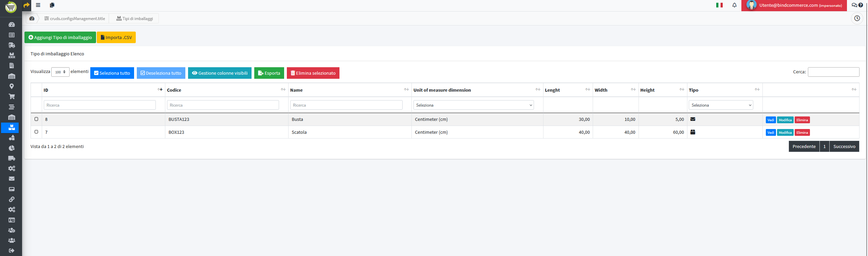The height and width of the screenshot is (256, 868).
Task: Click Modifica button for BUSTA123 row
Action: pyautogui.click(x=785, y=120)
